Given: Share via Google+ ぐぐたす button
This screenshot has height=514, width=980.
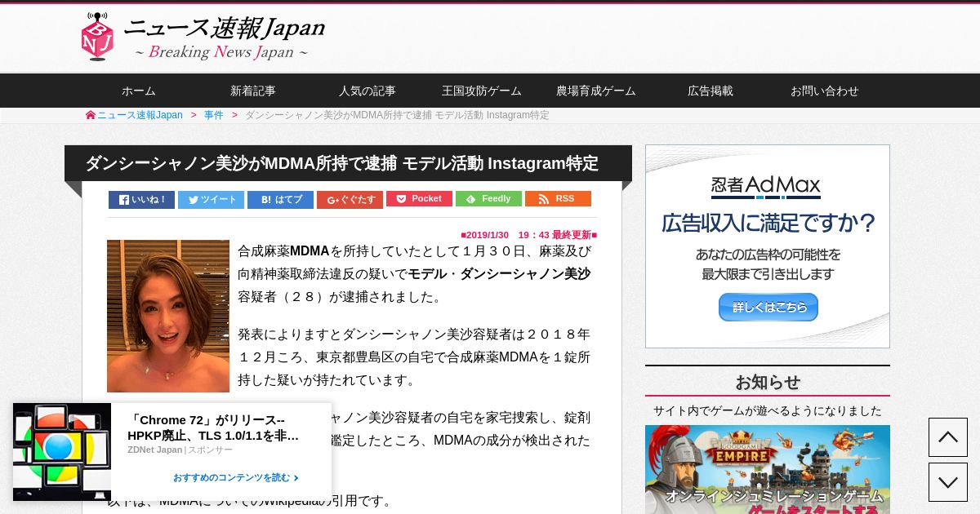Looking at the screenshot, I should click(x=350, y=200).
